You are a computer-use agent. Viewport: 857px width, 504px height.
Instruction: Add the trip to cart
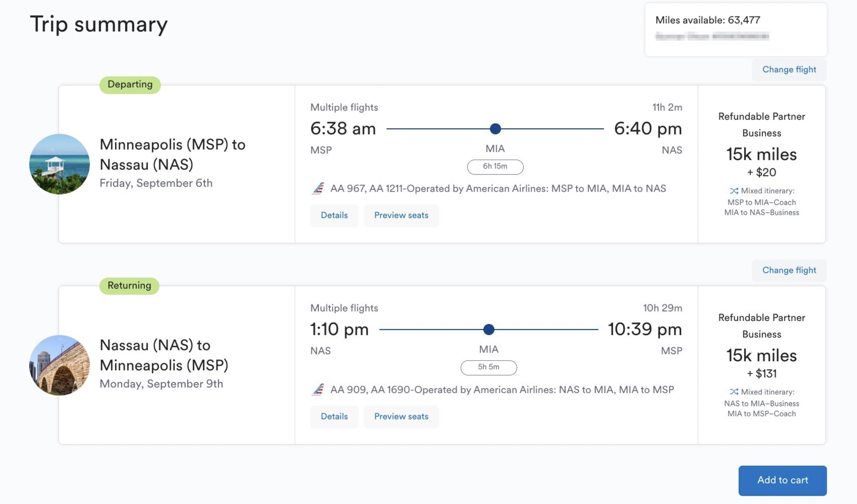pos(782,480)
